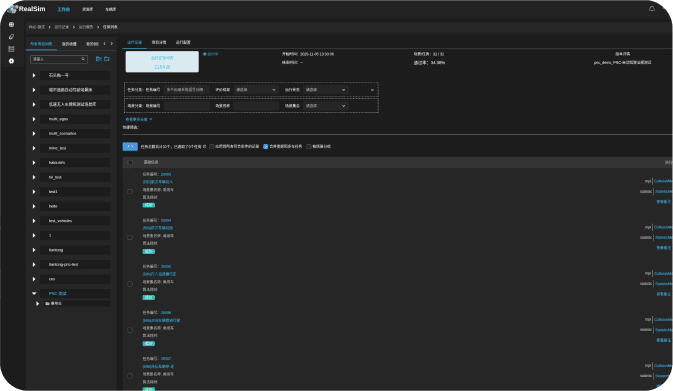Open the paperclip icon in the left sidebar
This screenshot has width=673, height=391.
(12, 36)
